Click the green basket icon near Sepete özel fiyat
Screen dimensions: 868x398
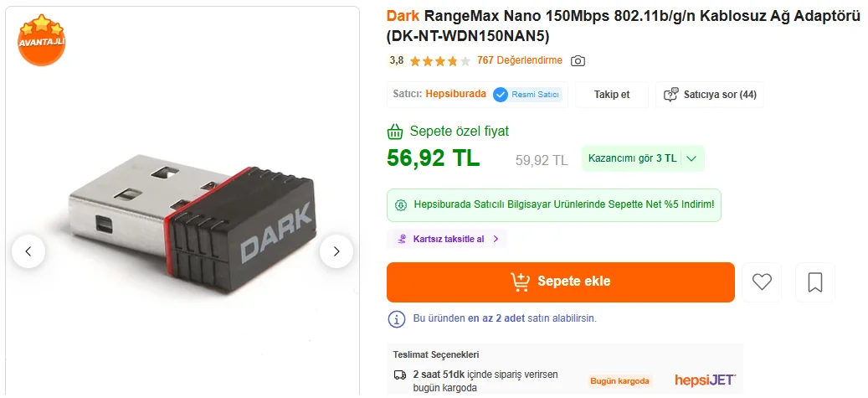(x=395, y=132)
